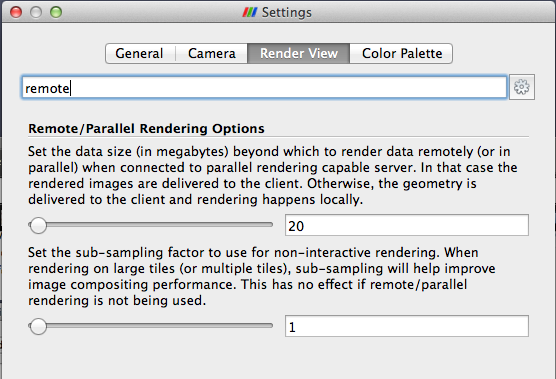
Task: Click the sub-sampling factor slider handle
Action: (38, 326)
